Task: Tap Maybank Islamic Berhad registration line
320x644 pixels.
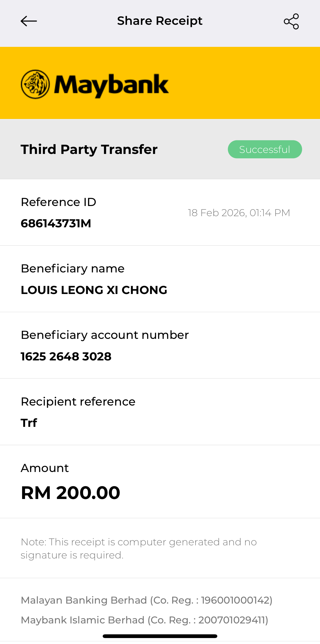Action: tap(144, 620)
